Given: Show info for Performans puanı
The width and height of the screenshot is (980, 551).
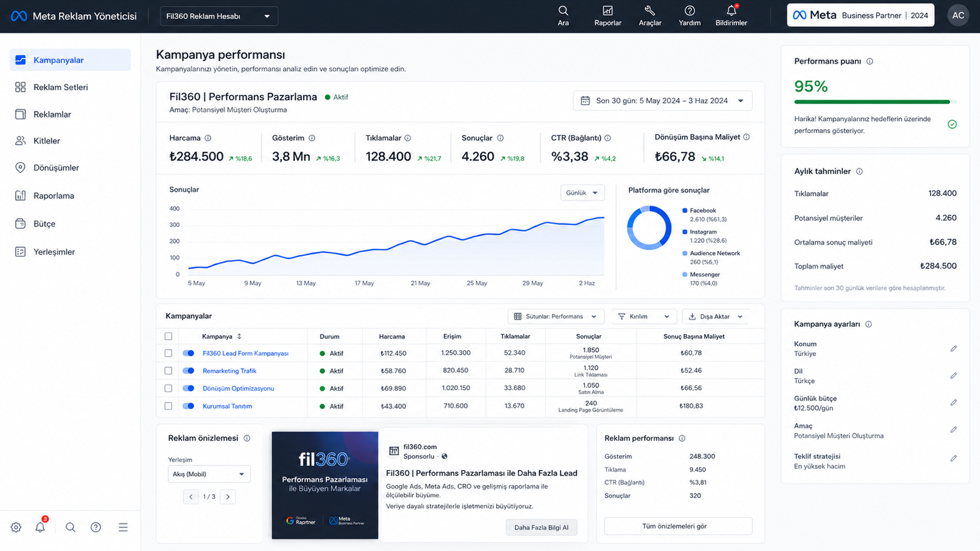Looking at the screenshot, I should pos(870,61).
